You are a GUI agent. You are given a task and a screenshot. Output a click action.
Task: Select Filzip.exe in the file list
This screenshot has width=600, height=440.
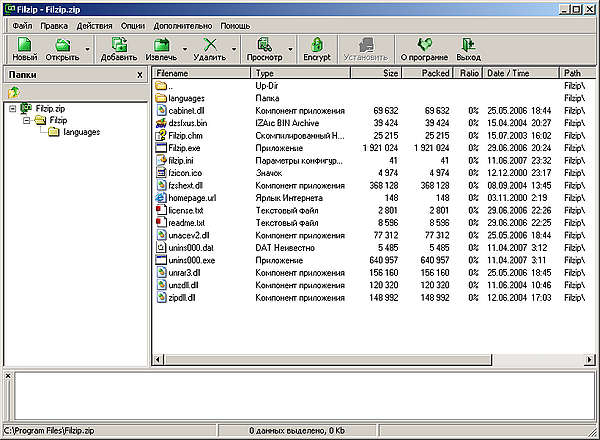coord(184,147)
